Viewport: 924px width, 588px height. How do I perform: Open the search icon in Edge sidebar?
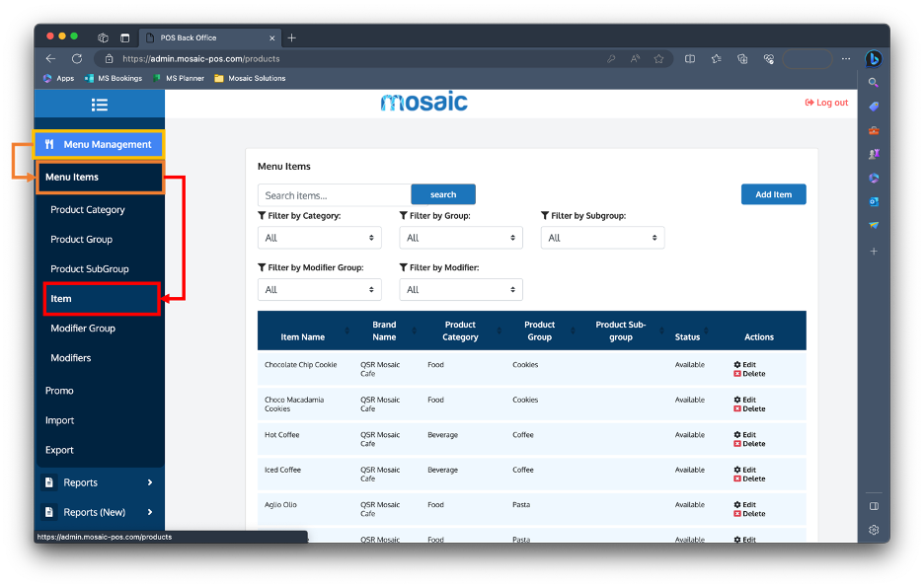tap(874, 83)
